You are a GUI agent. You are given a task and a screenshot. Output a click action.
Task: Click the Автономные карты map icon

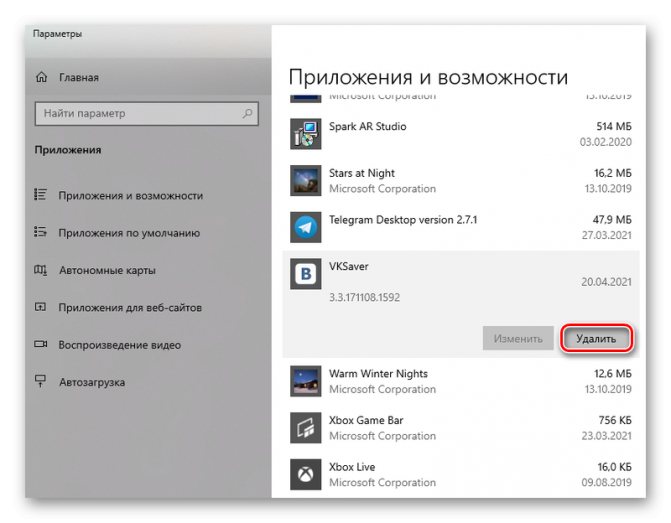[x=40, y=270]
